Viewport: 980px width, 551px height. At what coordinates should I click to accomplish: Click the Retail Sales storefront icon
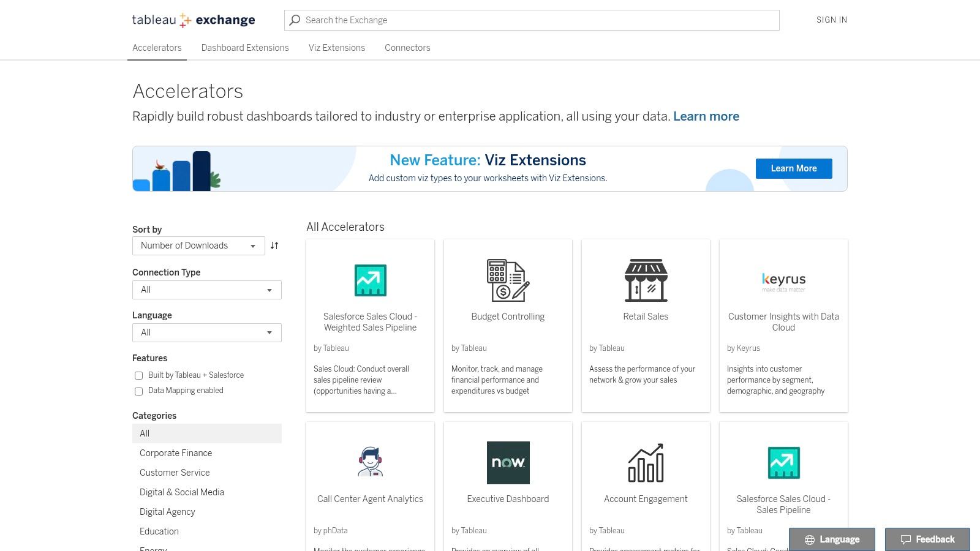pos(646,280)
